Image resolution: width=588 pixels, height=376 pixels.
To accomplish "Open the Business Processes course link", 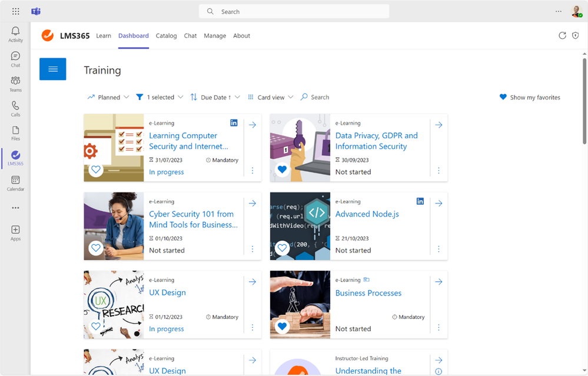I will coord(368,293).
